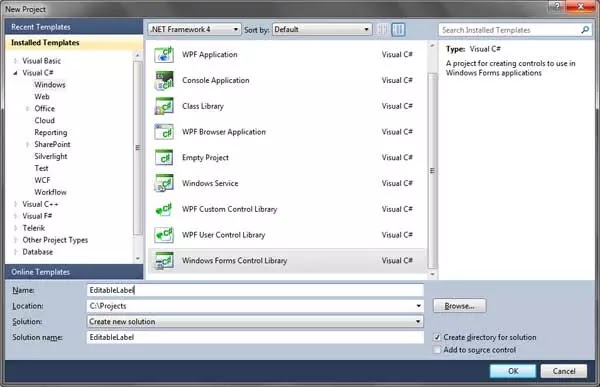Select the Cloud category
Screen dimensions: 600x387
[44, 120]
